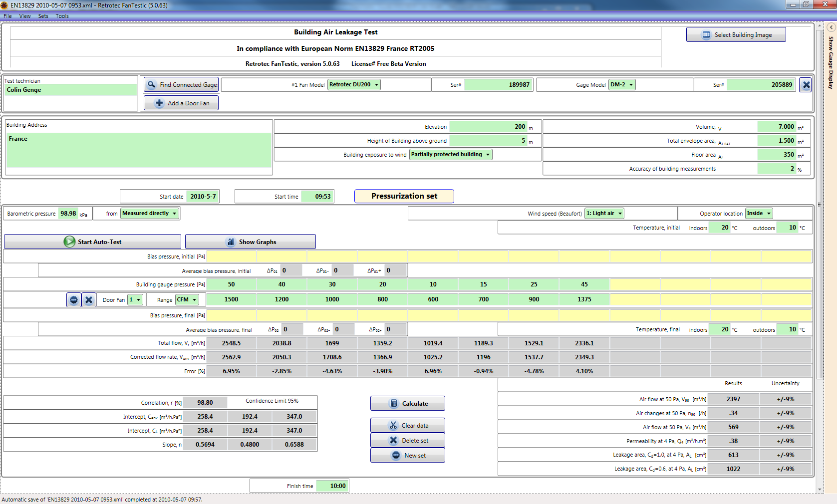This screenshot has height=504, width=837.
Task: Click the image icon on Select Building Image
Action: [706, 34]
